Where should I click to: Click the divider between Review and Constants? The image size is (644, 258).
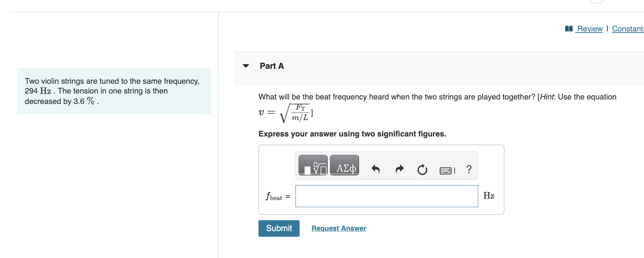click(x=608, y=29)
